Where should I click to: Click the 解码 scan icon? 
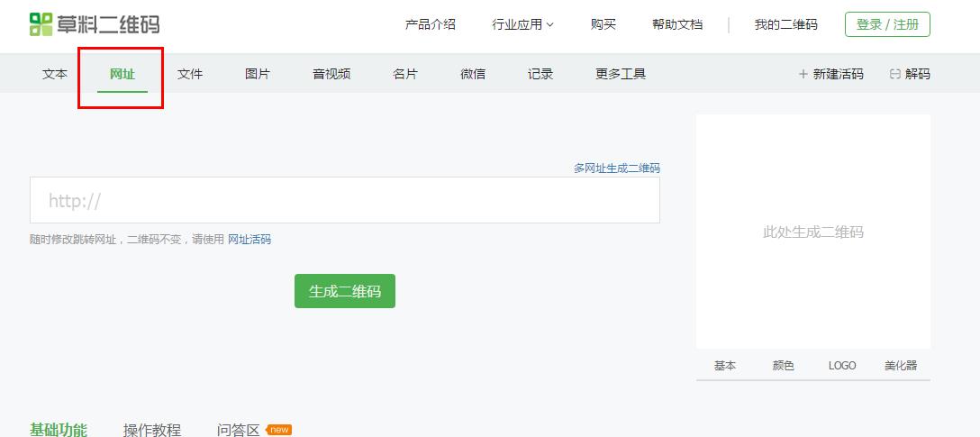tap(894, 74)
